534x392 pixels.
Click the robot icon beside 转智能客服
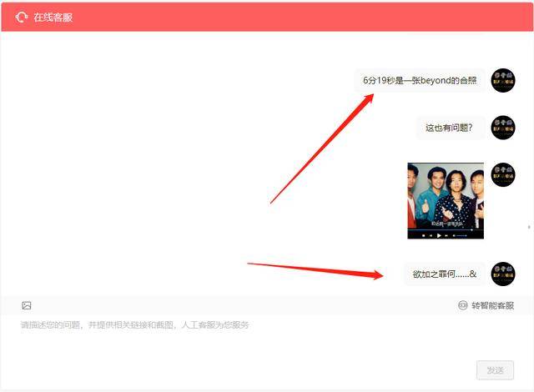pos(462,305)
